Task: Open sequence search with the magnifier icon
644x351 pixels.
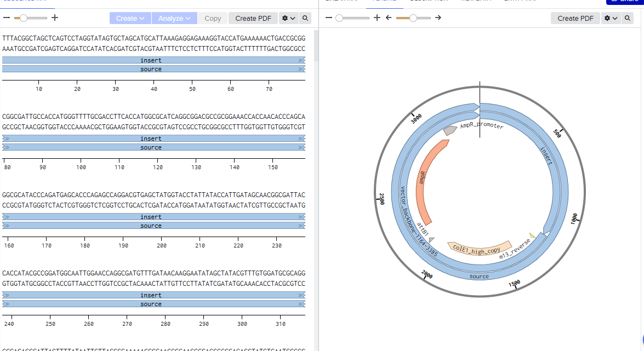Action: click(305, 18)
